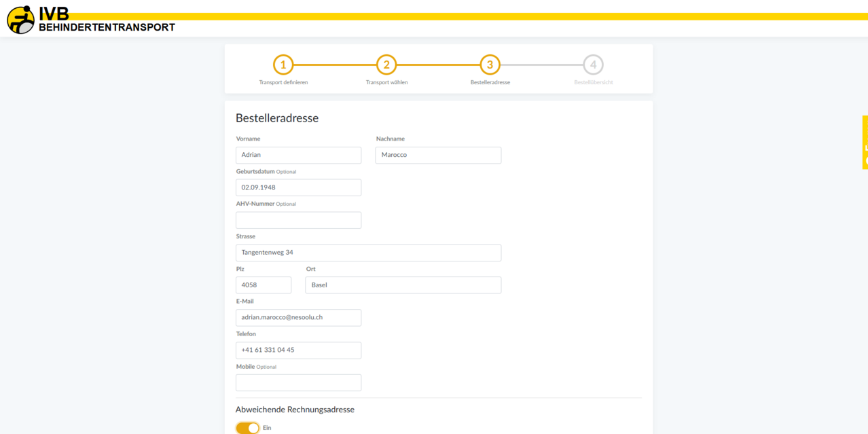
Task: Click the Ort field containing Basel
Action: click(403, 285)
